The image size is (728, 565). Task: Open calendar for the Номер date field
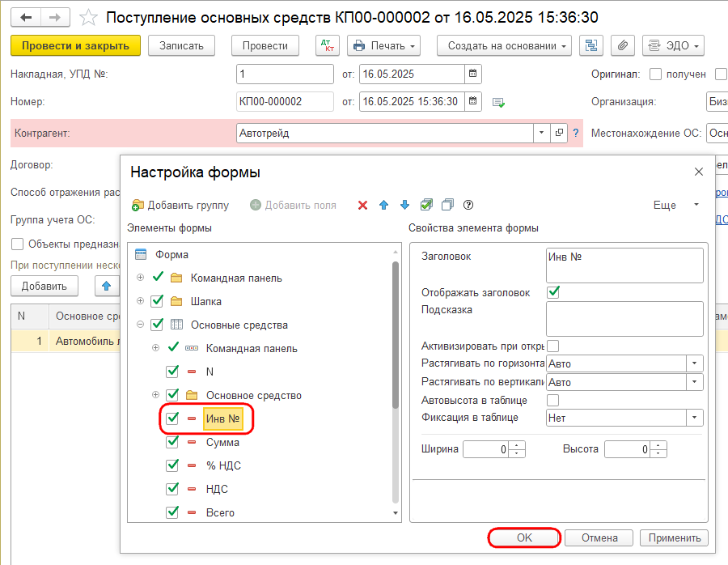coord(472,101)
